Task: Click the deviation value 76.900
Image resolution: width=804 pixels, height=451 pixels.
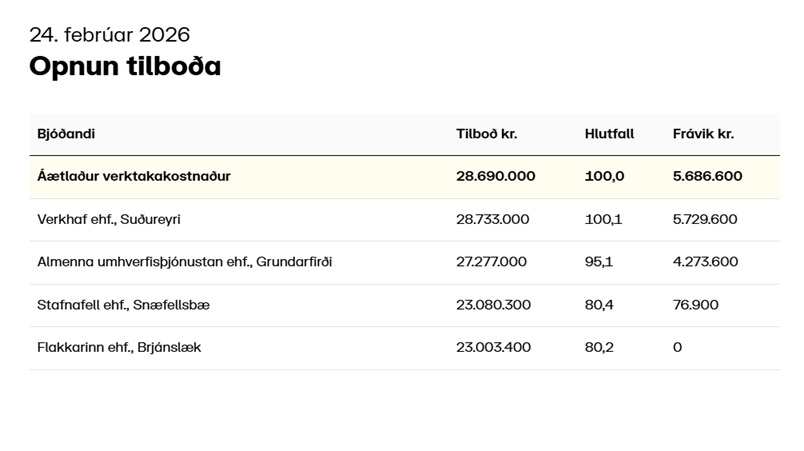Action: pos(695,305)
